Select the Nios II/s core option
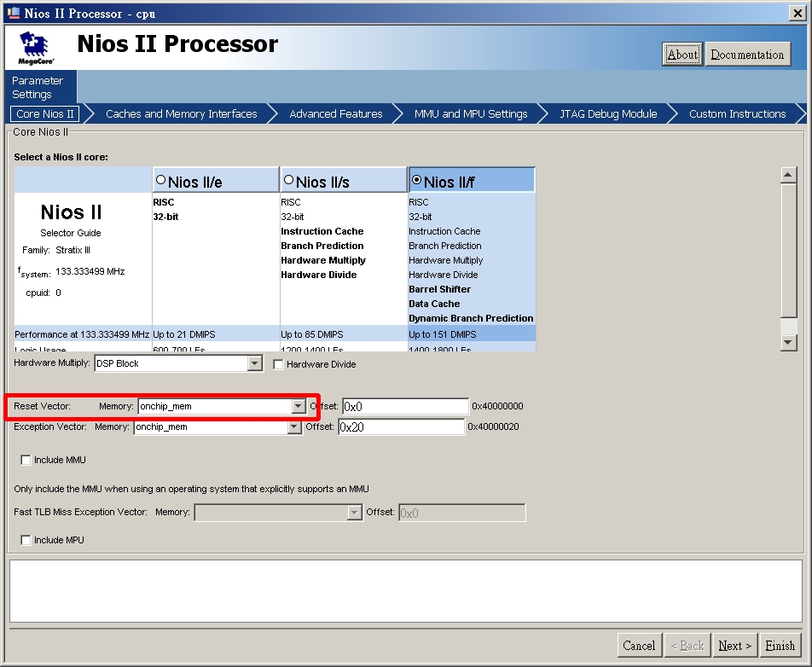The image size is (812, 667). (x=288, y=181)
